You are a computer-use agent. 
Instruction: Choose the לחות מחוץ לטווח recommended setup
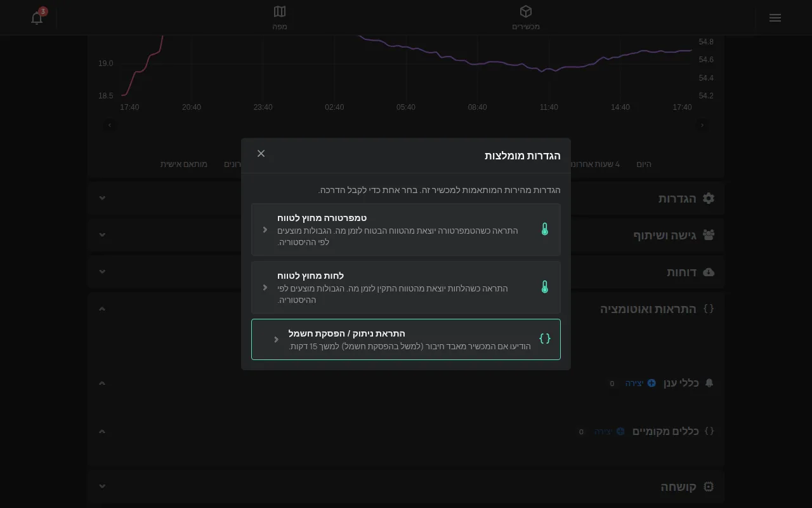click(406, 287)
